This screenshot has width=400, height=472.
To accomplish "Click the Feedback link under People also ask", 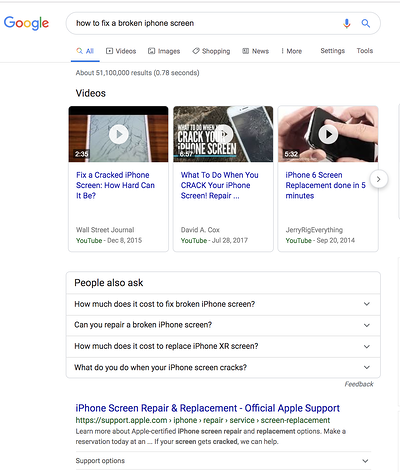I will (x=359, y=384).
